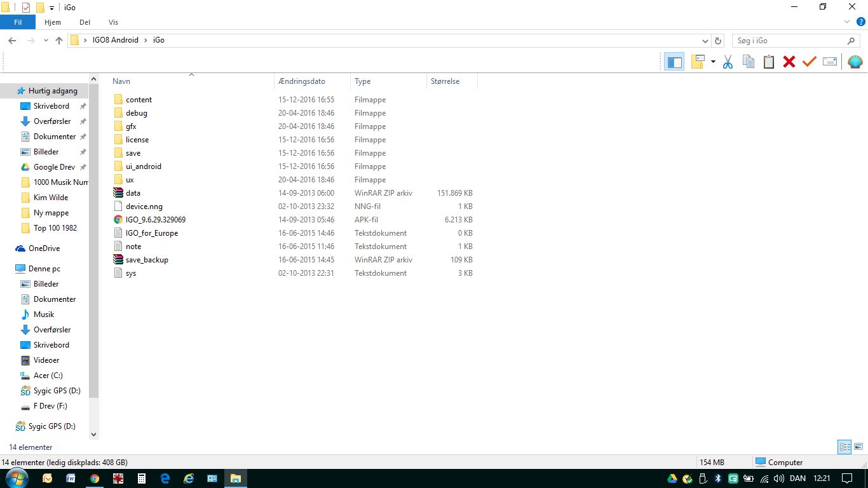Click the envelope toolbar icon
Screen dimensions: 868x488
pos(830,62)
